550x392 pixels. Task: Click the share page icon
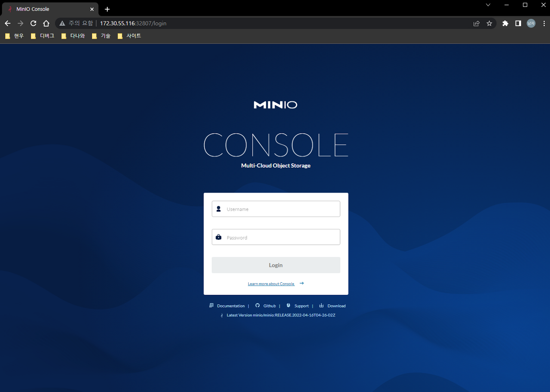tap(477, 24)
